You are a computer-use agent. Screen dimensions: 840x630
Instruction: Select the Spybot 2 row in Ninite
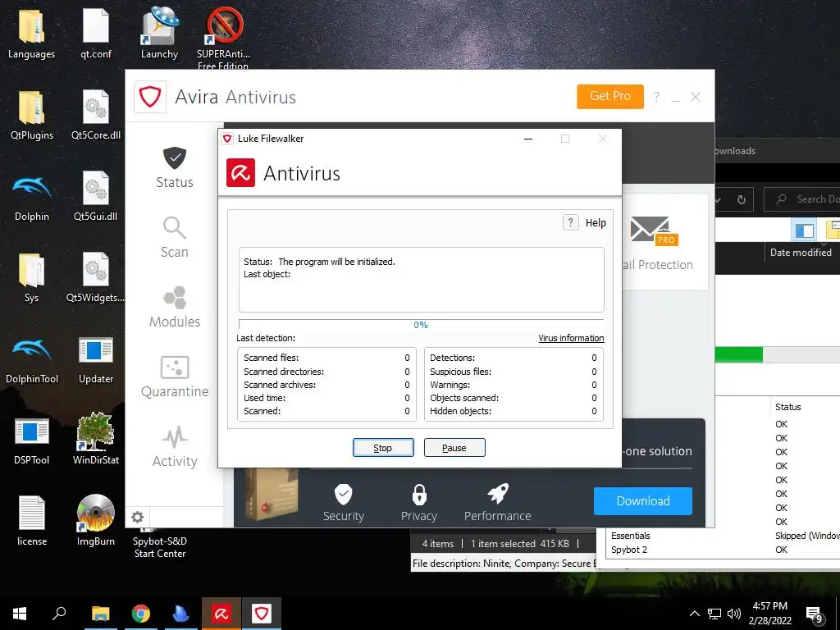coord(724,550)
